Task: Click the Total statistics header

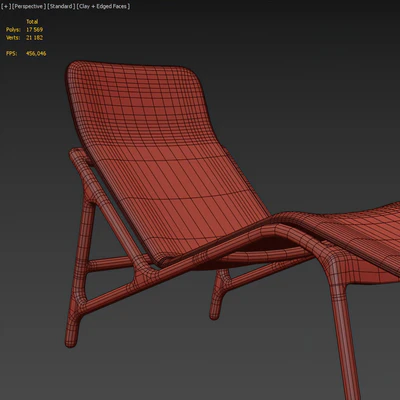Action: click(32, 22)
